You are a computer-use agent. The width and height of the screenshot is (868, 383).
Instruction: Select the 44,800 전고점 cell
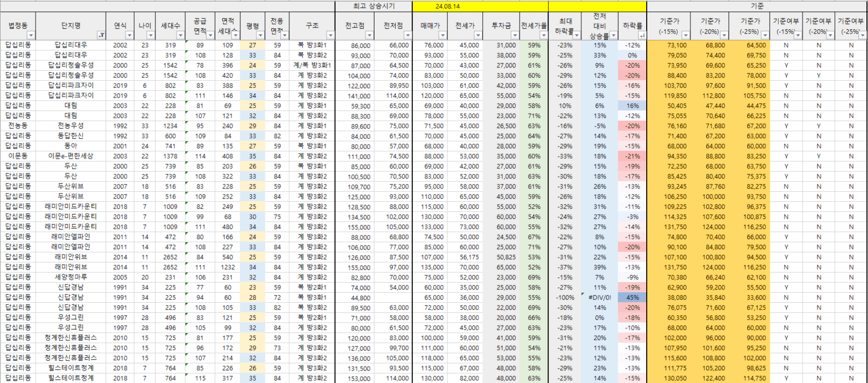tap(355, 297)
